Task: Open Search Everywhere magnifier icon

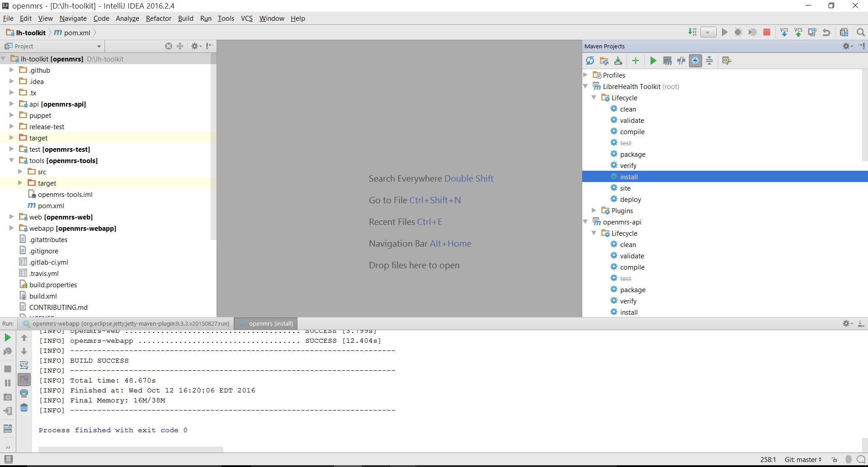Action: [861, 32]
